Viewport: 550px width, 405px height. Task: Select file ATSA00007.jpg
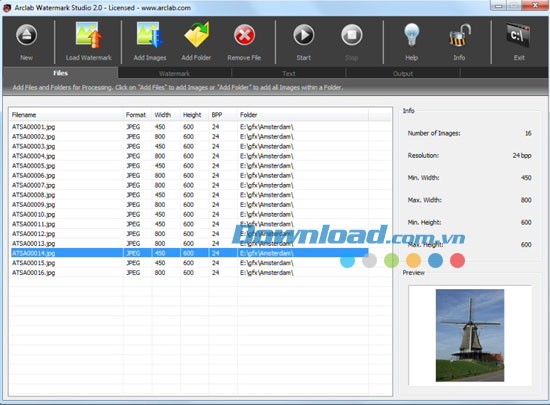[x=34, y=185]
